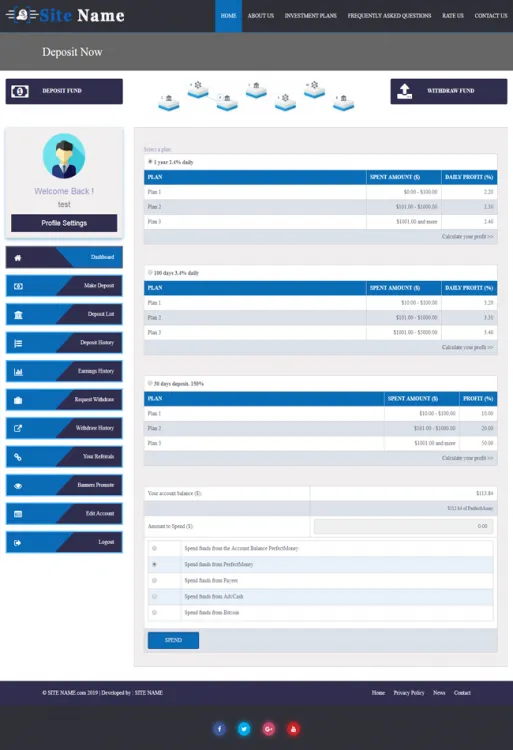This screenshot has height=750, width=513.
Task: Open the Contact Us menu item
Action: (491, 16)
